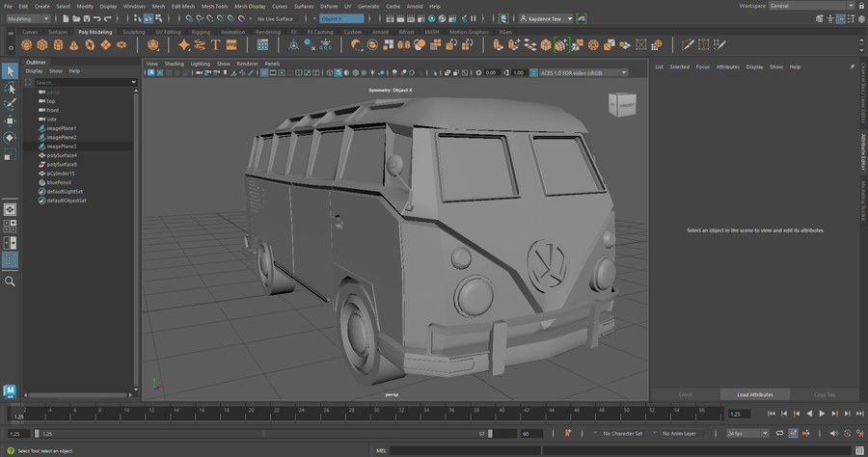Click the magnifier search icon in left toolbox

click(10, 282)
